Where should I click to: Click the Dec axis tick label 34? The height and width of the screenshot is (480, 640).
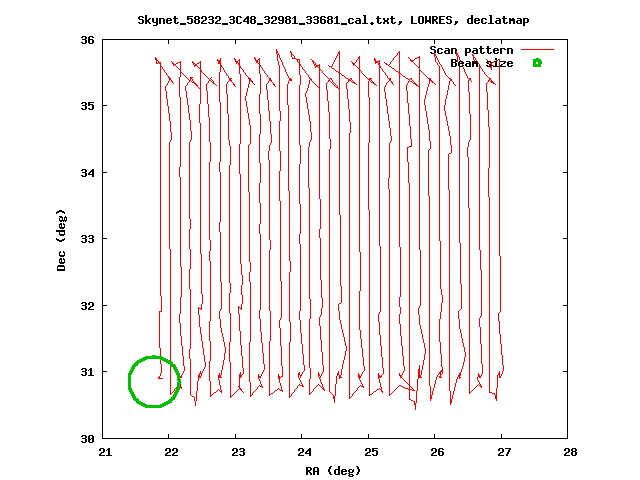click(x=87, y=173)
